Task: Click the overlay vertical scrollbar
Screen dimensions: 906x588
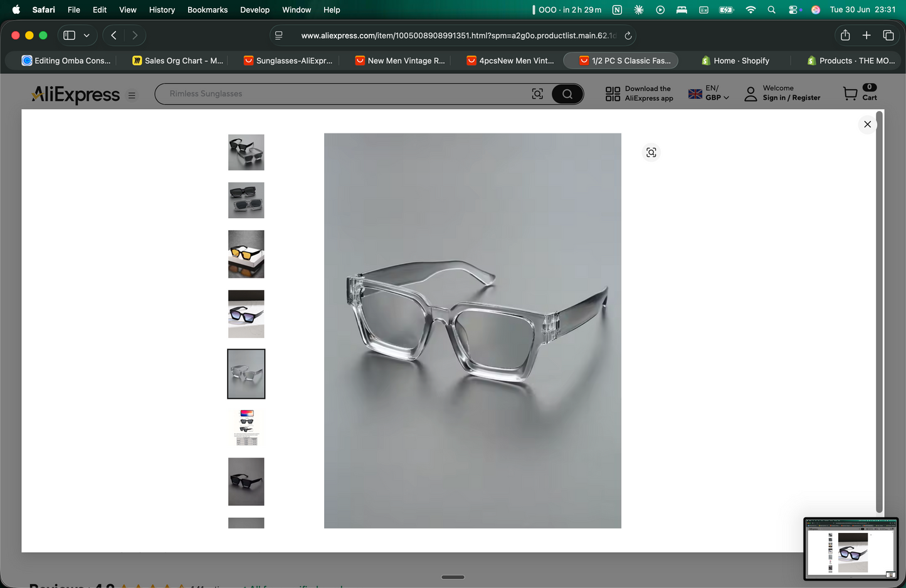Action: (x=879, y=312)
